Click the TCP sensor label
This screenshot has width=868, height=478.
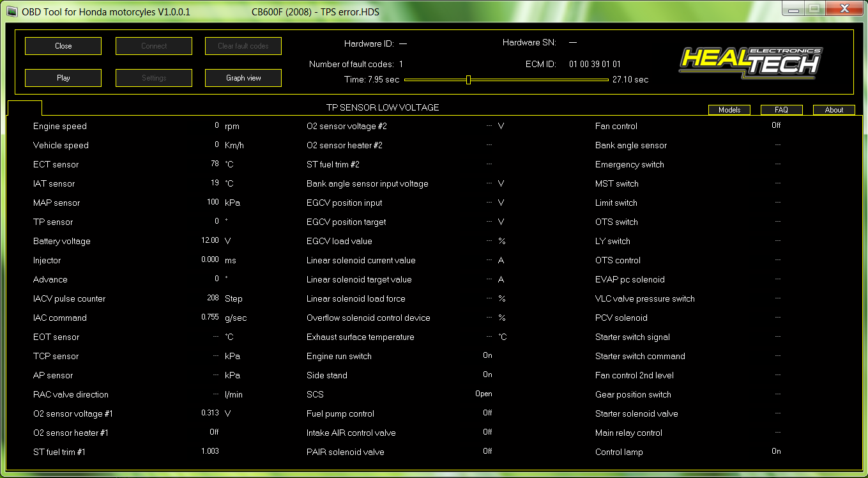56,356
